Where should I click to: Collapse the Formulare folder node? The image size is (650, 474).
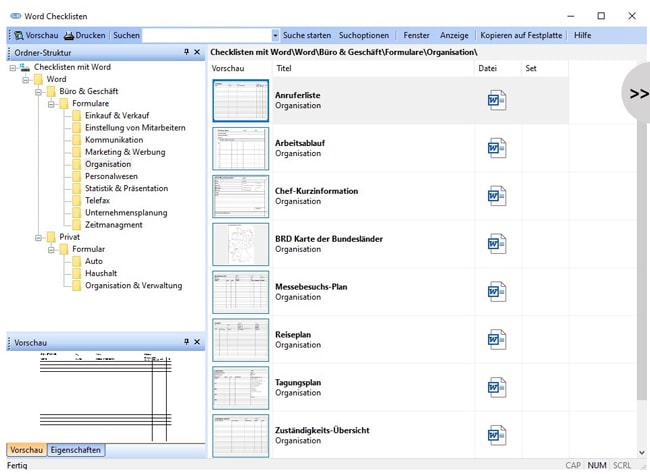(51, 103)
